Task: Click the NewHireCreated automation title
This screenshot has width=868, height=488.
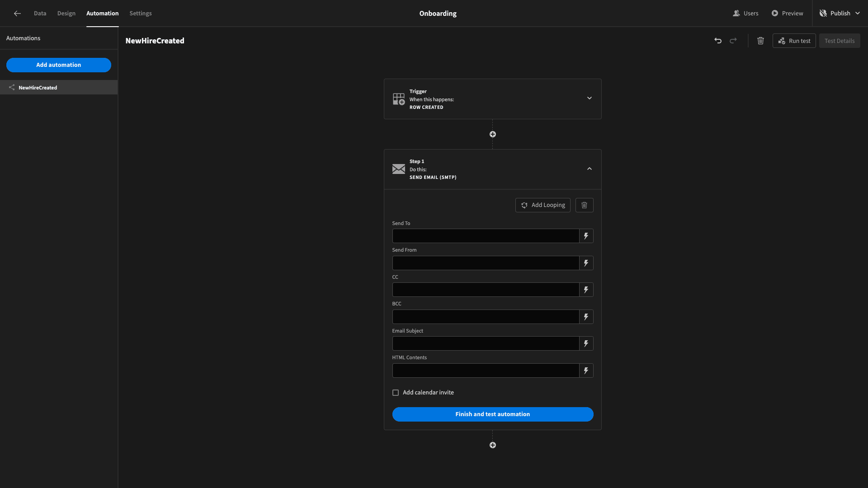Action: coord(155,41)
